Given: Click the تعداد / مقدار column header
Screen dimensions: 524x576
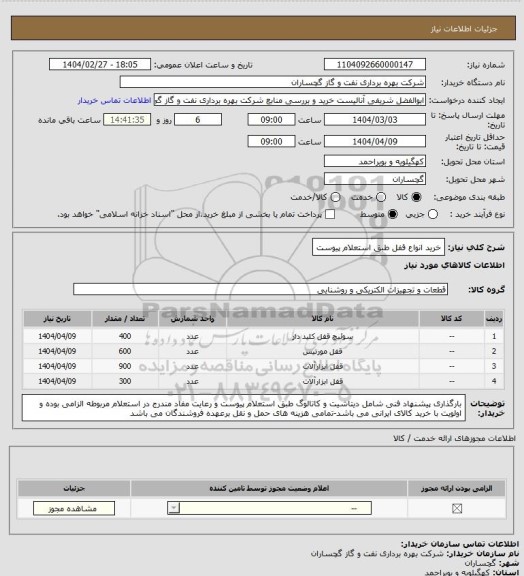Looking at the screenshot, I should point(125,319).
